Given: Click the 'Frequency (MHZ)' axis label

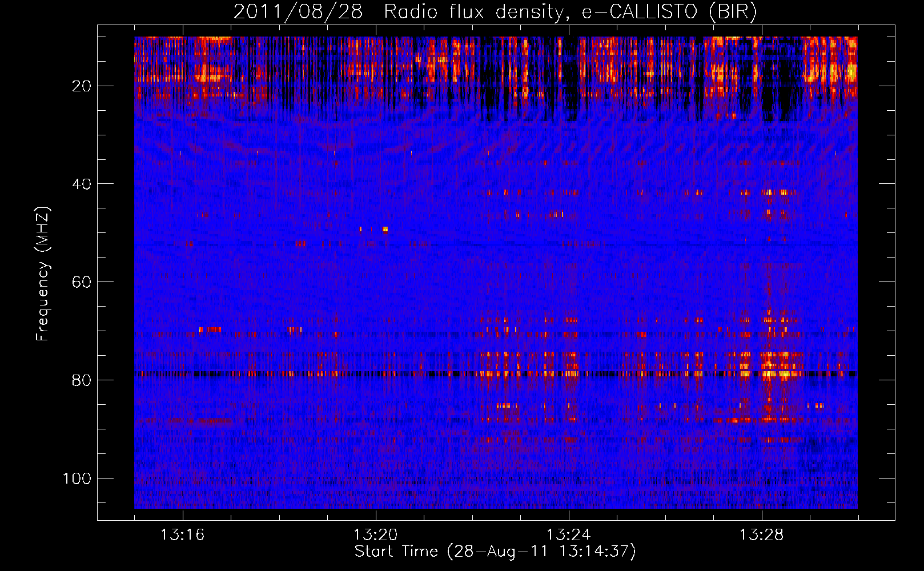Looking at the screenshot, I should pyautogui.click(x=43, y=274).
